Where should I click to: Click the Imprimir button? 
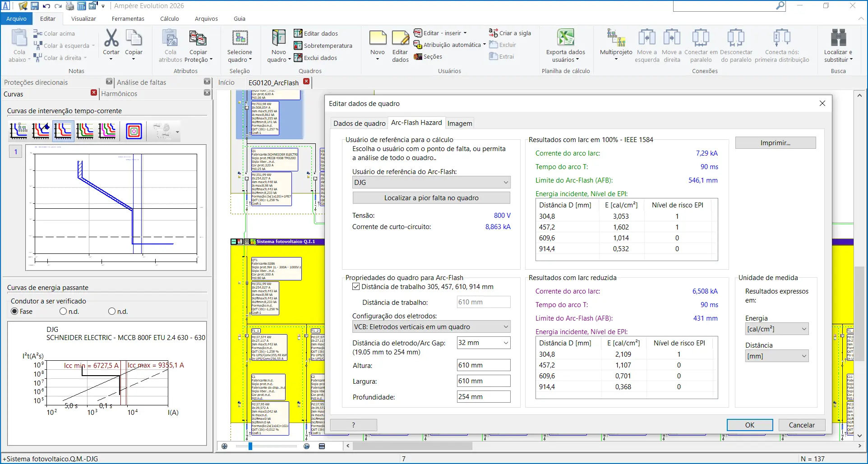(776, 143)
